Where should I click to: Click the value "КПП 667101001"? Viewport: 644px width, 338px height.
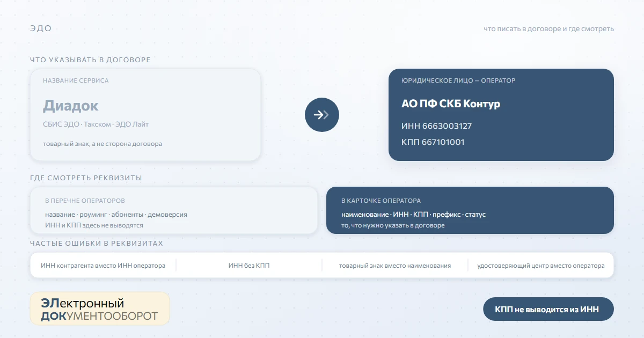(433, 142)
